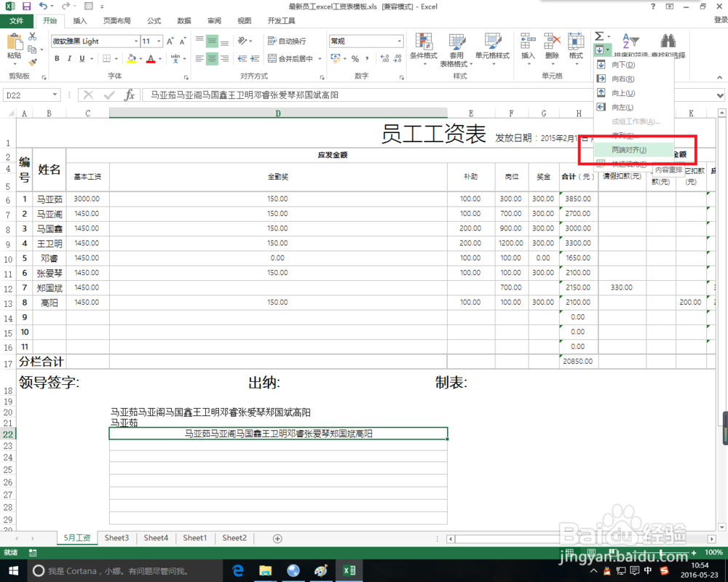Viewport: 728px width, 582px height.
Task: Switch to the Sheet3 worksheet tab
Action: [116, 538]
